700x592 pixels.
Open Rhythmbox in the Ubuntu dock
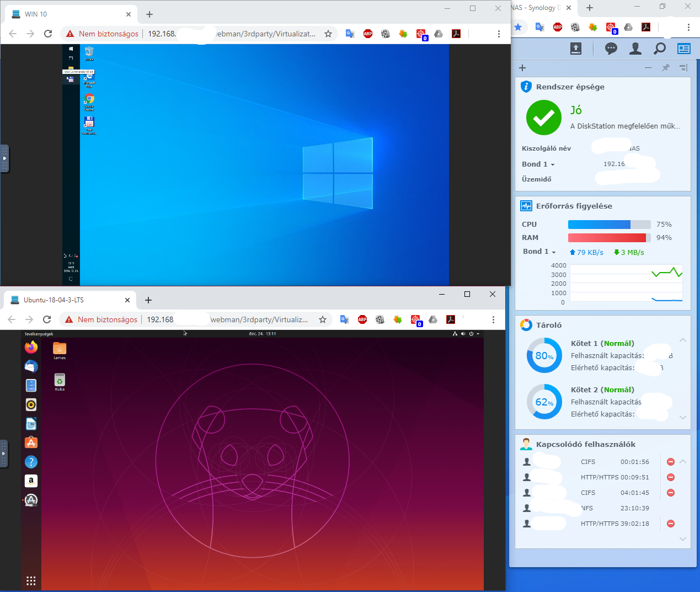(31, 404)
